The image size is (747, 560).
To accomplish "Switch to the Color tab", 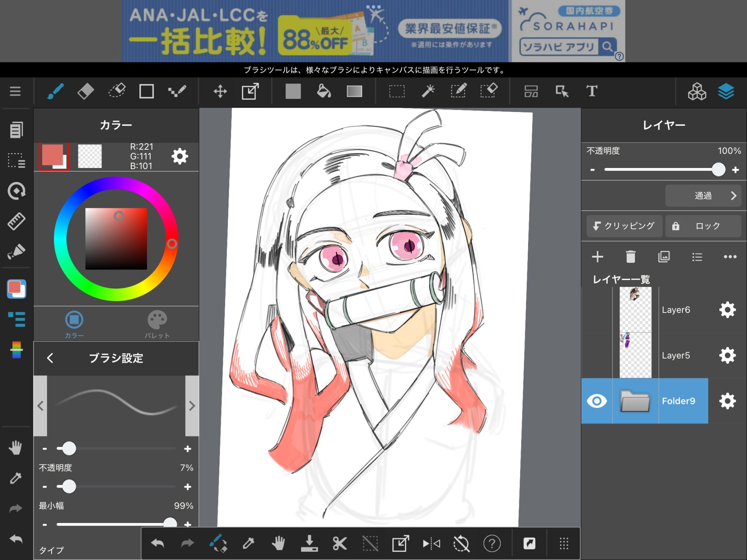I will [74, 324].
